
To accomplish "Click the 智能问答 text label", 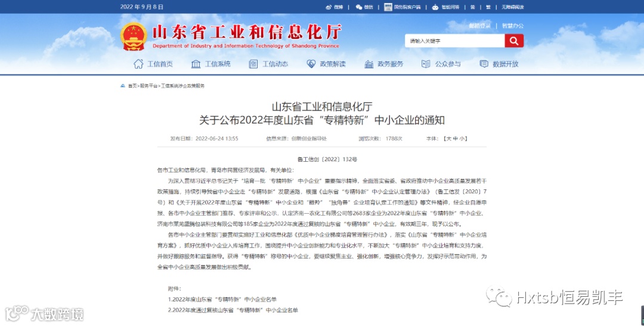I will click(450, 7).
